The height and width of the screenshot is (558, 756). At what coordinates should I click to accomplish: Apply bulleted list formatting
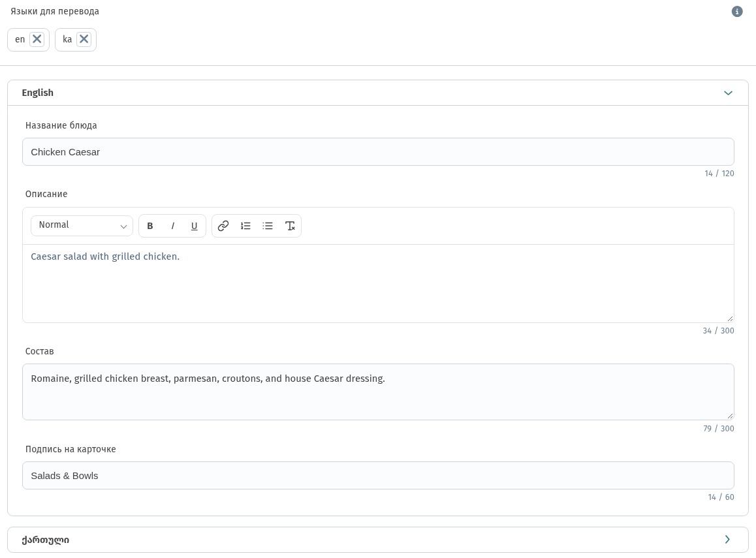pos(268,226)
